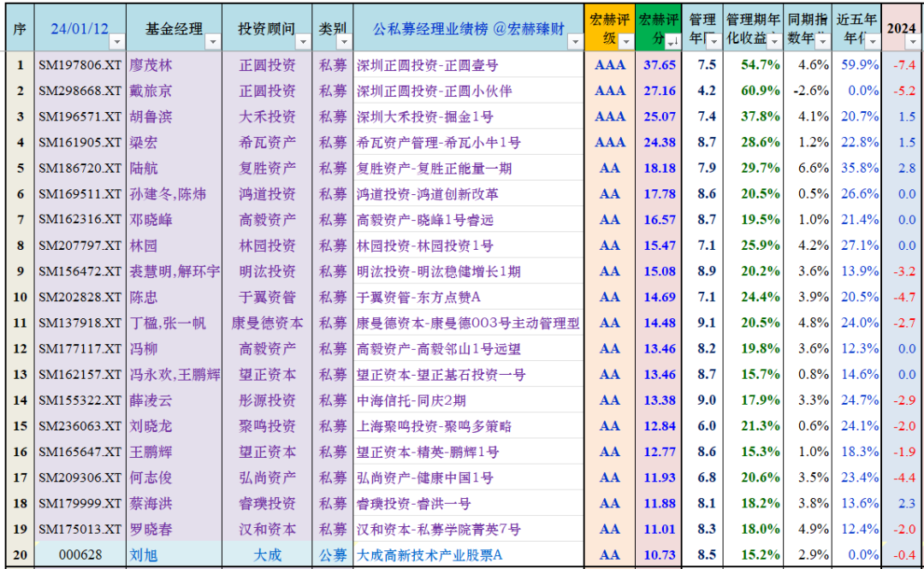The image size is (924, 569).
Task: Open the 基金经理 column filter dropdown
Action: 213,42
